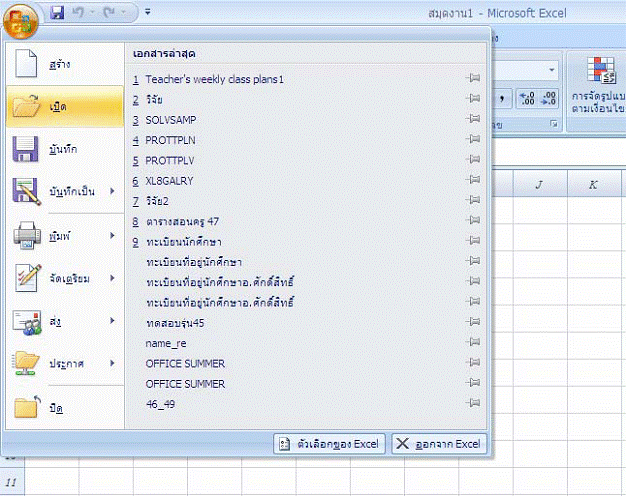
Task: Pin the วิจัย document to list
Action: 473,98
